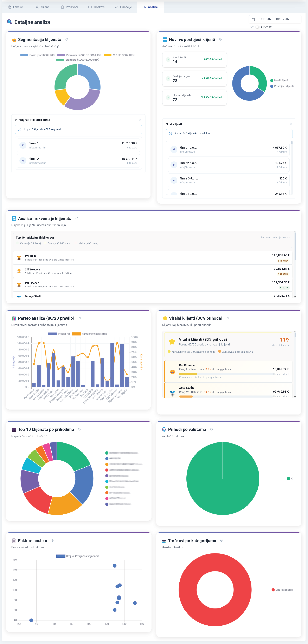Toggle Postojeći klijenti legend in donut chart
Viewport: 308px width, 644px height.
pyautogui.click(x=282, y=86)
